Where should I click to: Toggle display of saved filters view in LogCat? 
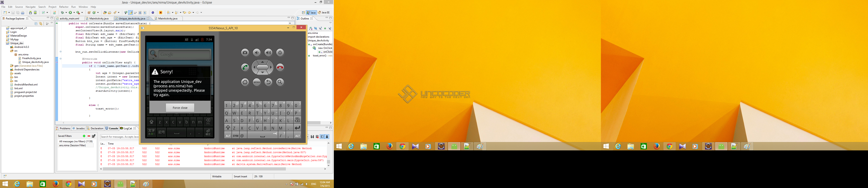tap(322, 137)
